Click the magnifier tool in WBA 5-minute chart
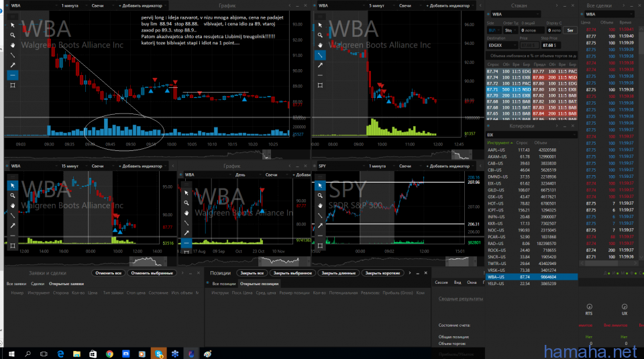644x359 pixels. pyautogui.click(x=321, y=36)
